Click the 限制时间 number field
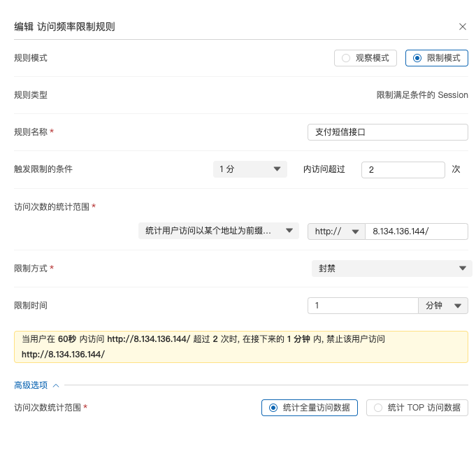 pyautogui.click(x=362, y=306)
